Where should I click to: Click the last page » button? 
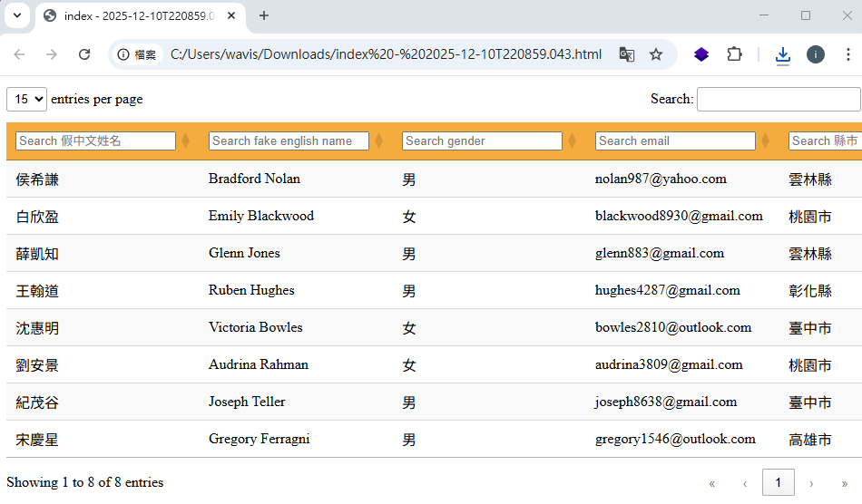coord(845,483)
